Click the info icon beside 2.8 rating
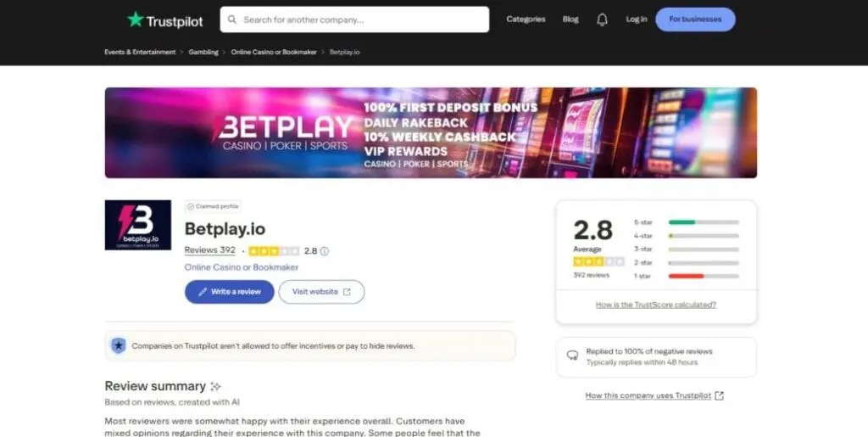The height and width of the screenshot is (437, 868). tap(325, 251)
